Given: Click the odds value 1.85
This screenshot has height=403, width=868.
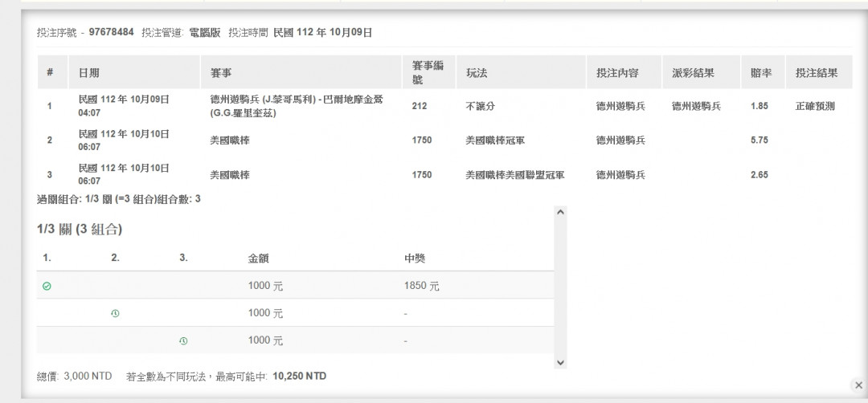Looking at the screenshot, I should click(x=759, y=106).
